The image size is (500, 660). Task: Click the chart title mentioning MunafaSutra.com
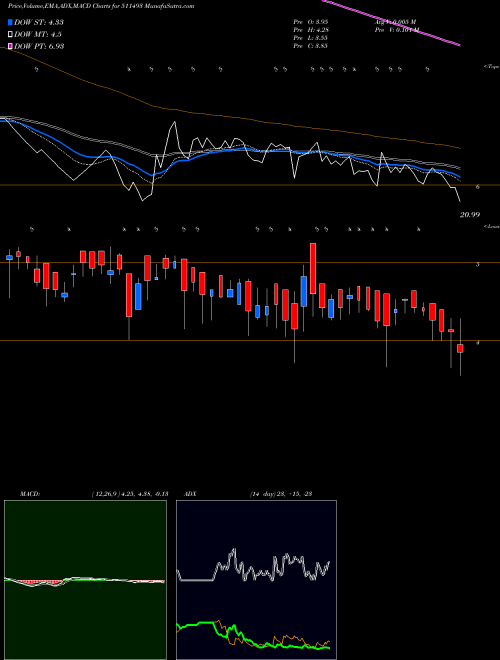101,6
